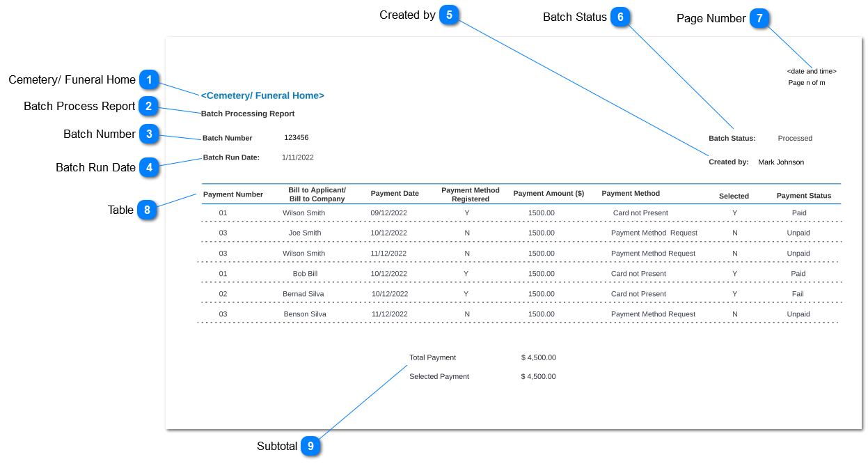
Task: Click the Unpaid status in Joe Smith row
Action: (798, 233)
